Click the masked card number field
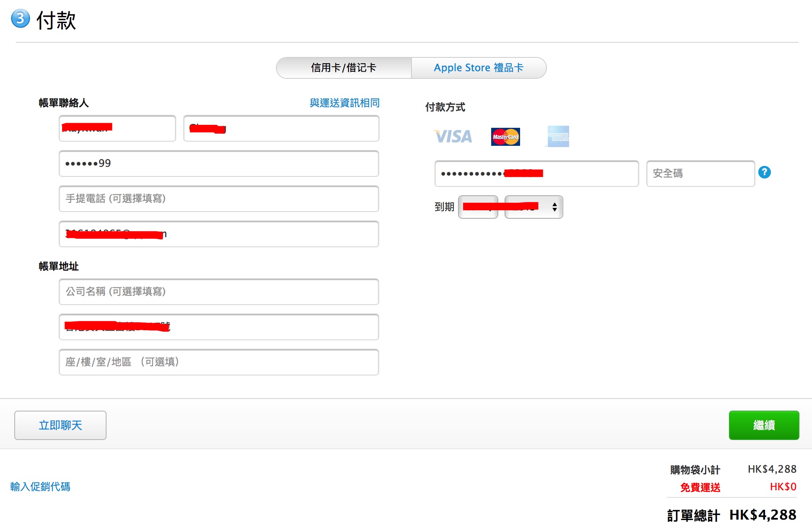The height and width of the screenshot is (528, 812). pos(536,173)
